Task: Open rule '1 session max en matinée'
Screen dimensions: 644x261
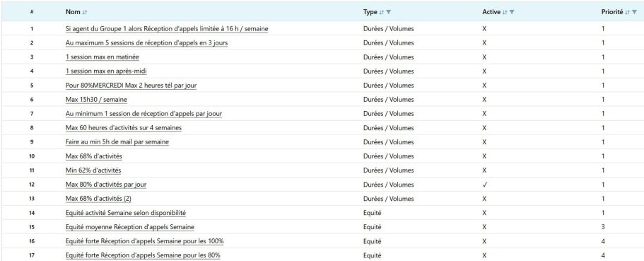Action: (103, 57)
